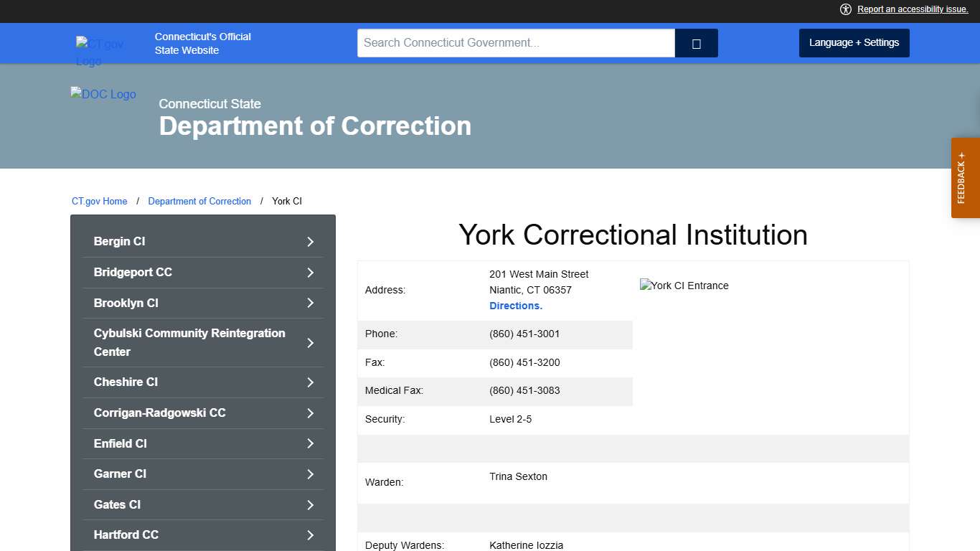This screenshot has width=980, height=551.
Task: Open the Department of Correction breadcrumb link
Action: click(x=199, y=201)
